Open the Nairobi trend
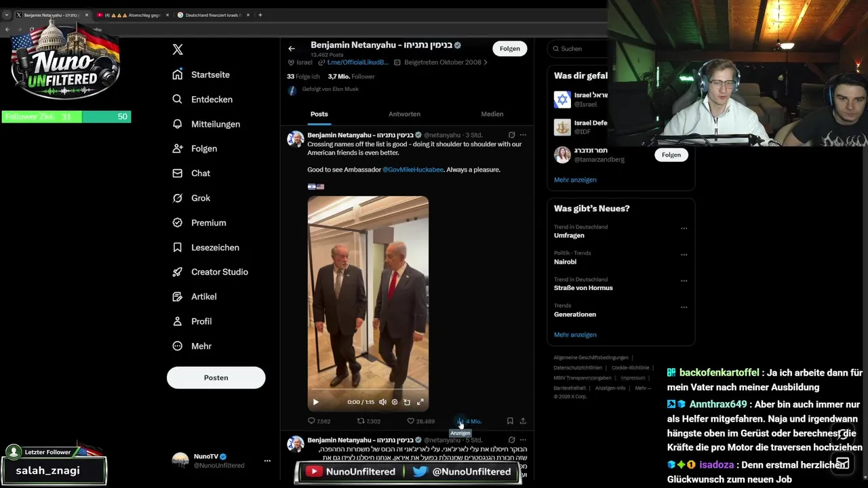Image resolution: width=868 pixels, height=488 pixels. [x=565, y=262]
